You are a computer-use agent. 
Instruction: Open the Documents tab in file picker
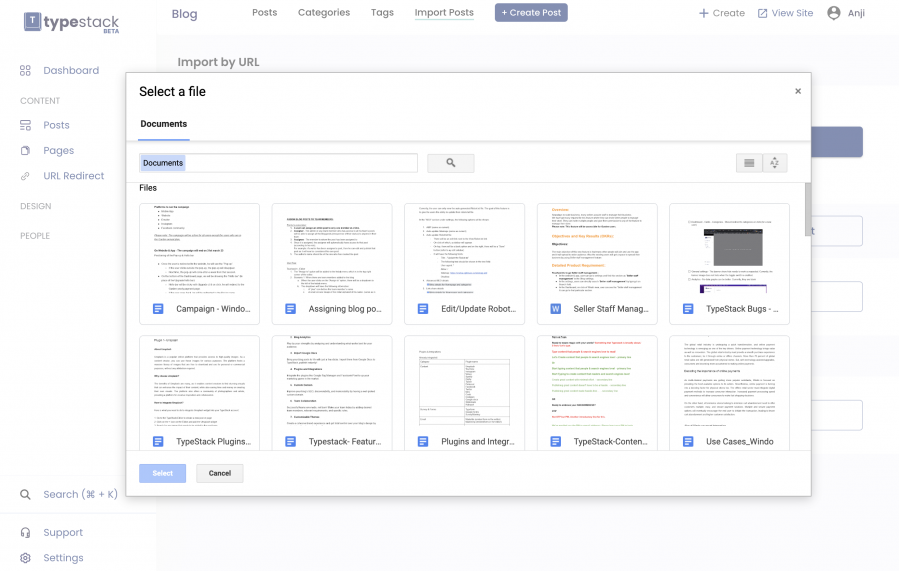(163, 124)
